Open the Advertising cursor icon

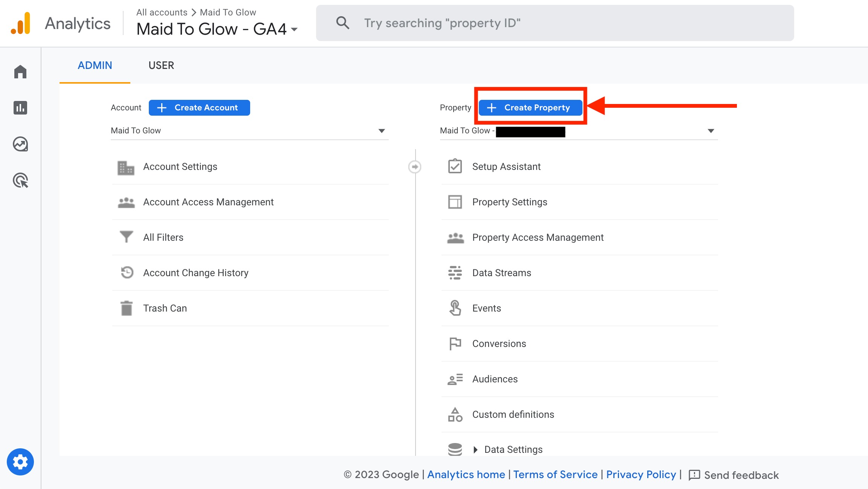pyautogui.click(x=20, y=180)
